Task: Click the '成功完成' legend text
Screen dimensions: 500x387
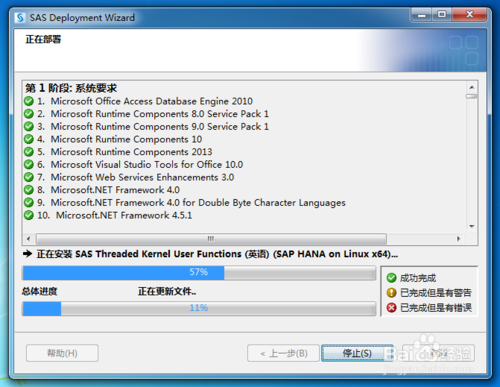Action: (418, 278)
